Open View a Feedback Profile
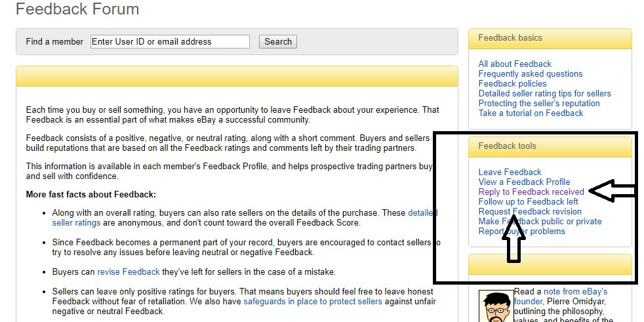644x322 pixels. click(x=524, y=182)
